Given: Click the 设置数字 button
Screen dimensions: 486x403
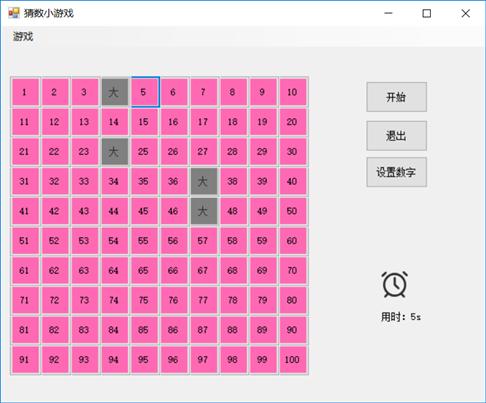Looking at the screenshot, I should pos(396,172).
